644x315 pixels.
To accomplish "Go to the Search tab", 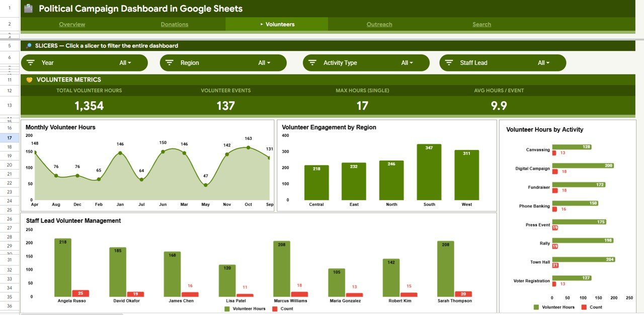I will [481, 24].
